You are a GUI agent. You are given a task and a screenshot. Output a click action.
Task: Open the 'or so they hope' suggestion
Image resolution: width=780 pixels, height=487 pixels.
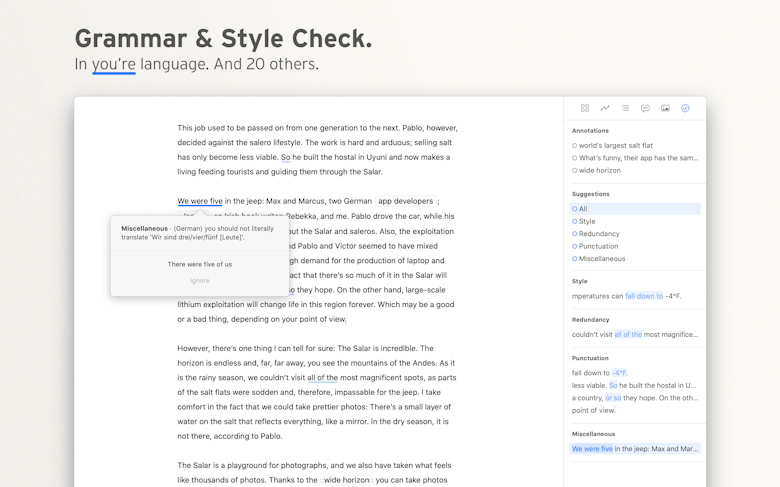[635, 397]
